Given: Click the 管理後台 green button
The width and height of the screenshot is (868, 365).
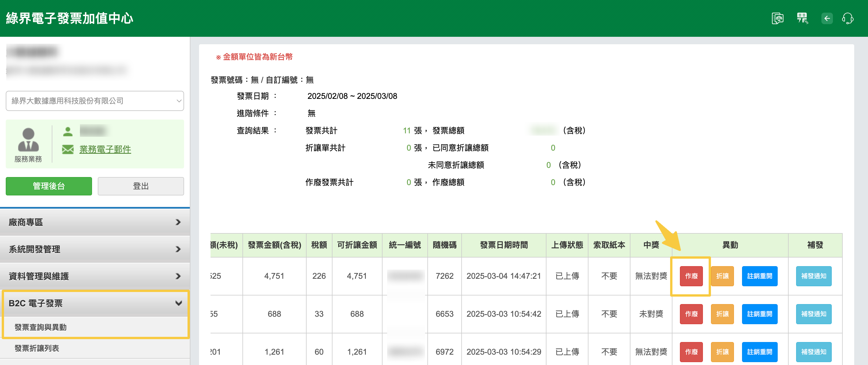Looking at the screenshot, I should click(49, 186).
